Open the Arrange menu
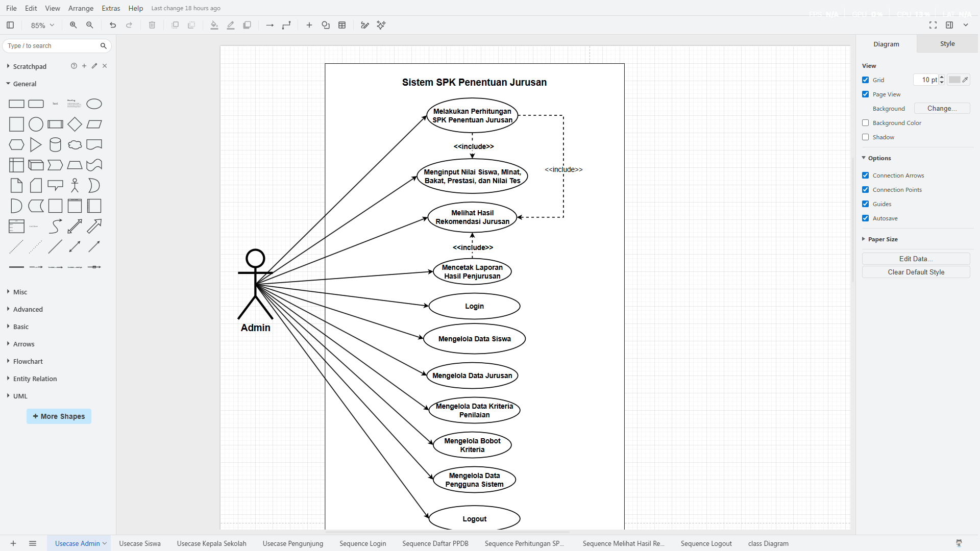Viewport: 980px width, 551px height. tap(81, 8)
